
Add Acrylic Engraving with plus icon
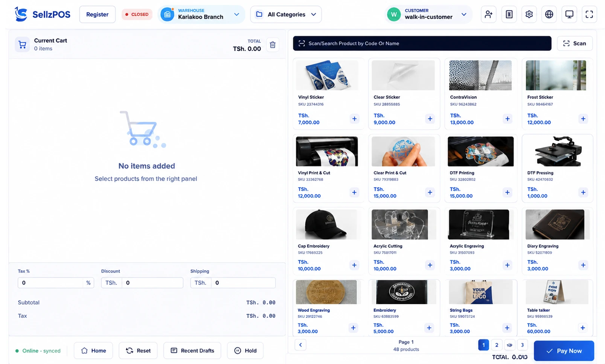coord(507,265)
